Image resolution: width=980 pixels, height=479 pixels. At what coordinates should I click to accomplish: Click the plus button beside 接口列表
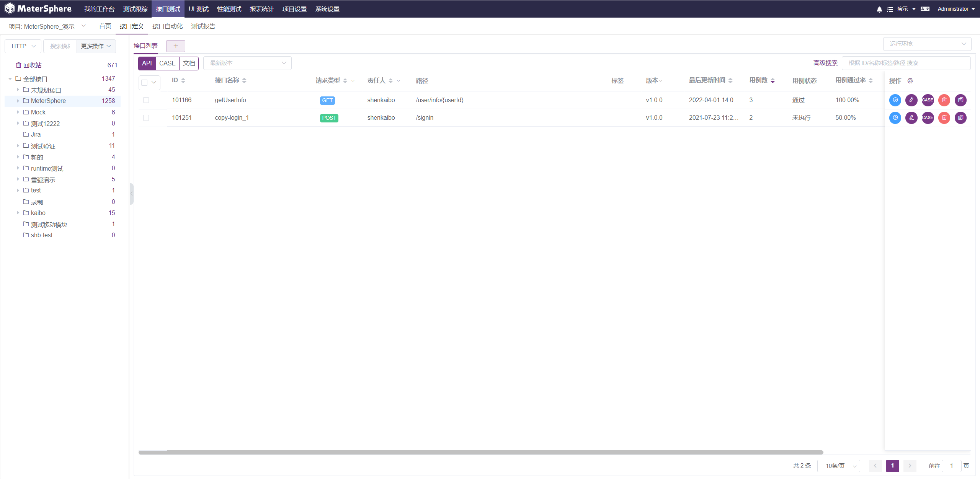click(176, 46)
